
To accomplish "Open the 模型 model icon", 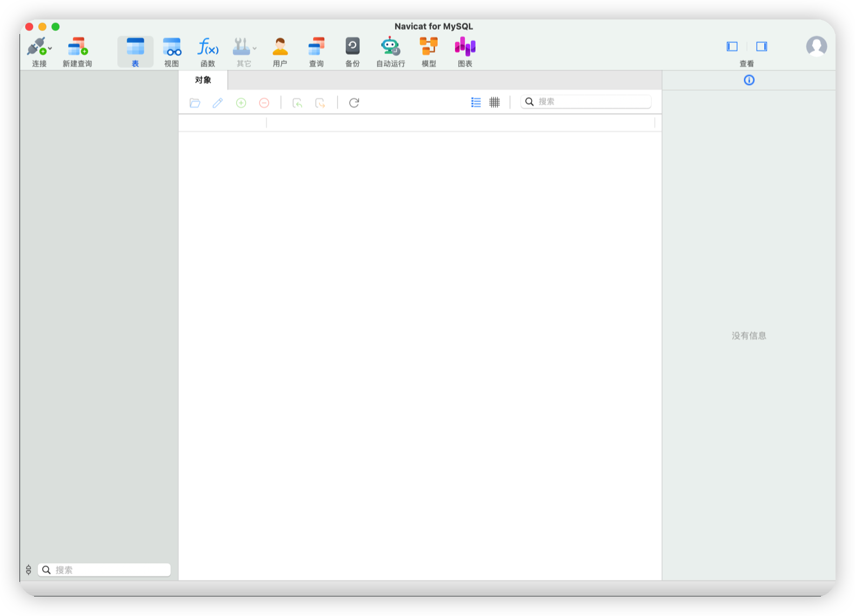I will click(429, 46).
